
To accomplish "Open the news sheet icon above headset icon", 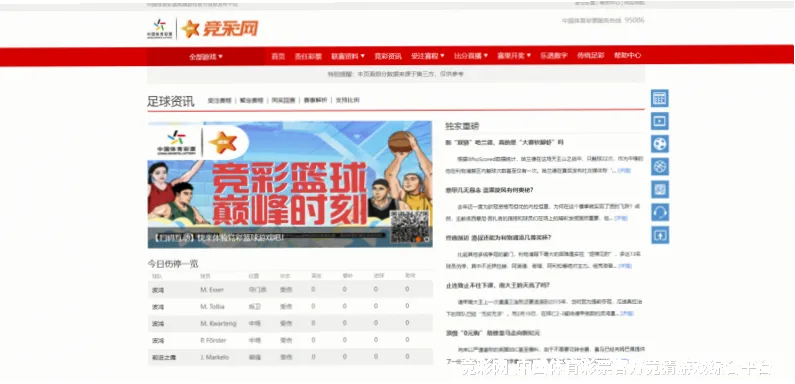I will (x=660, y=189).
